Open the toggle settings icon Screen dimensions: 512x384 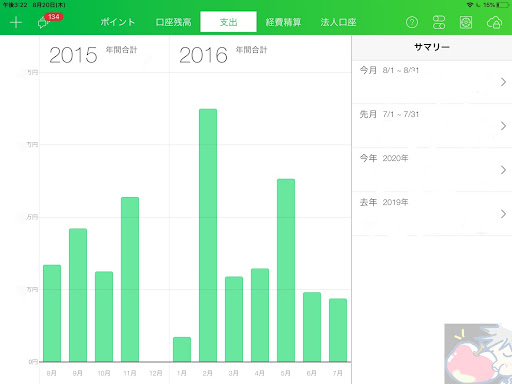(x=439, y=22)
